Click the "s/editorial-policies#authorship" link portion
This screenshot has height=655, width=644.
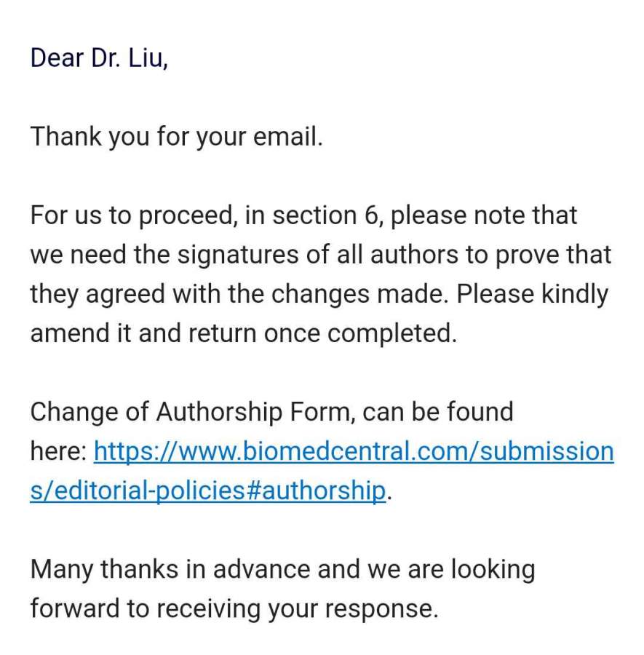point(207,491)
